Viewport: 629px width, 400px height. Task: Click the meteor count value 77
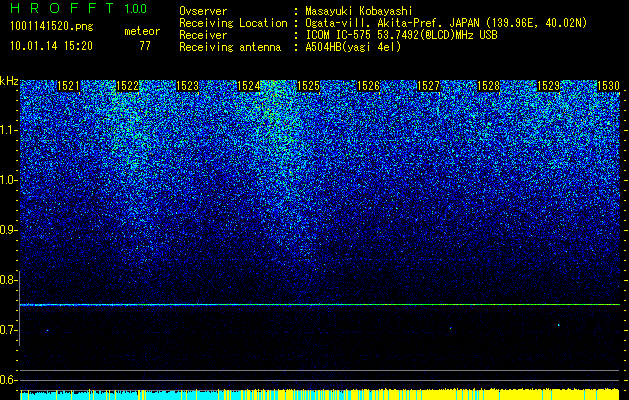point(145,46)
